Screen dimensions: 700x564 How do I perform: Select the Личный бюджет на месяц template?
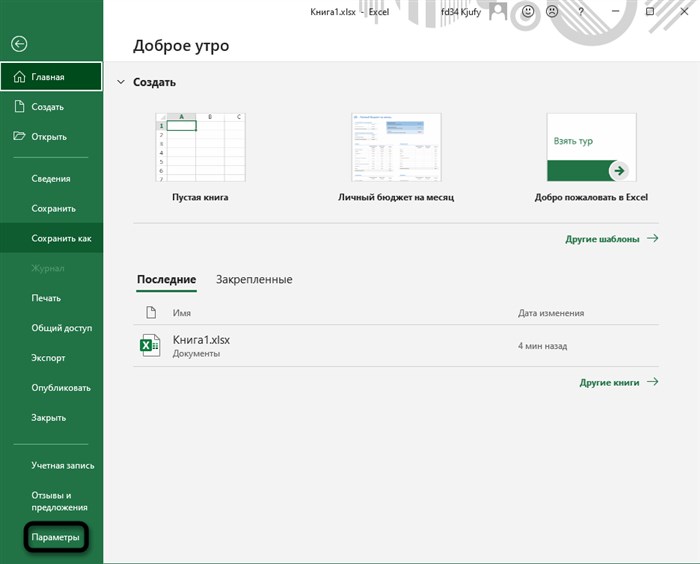(396, 147)
